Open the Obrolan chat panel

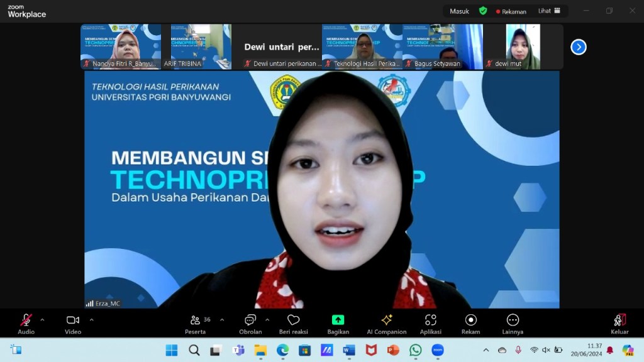coord(250,321)
